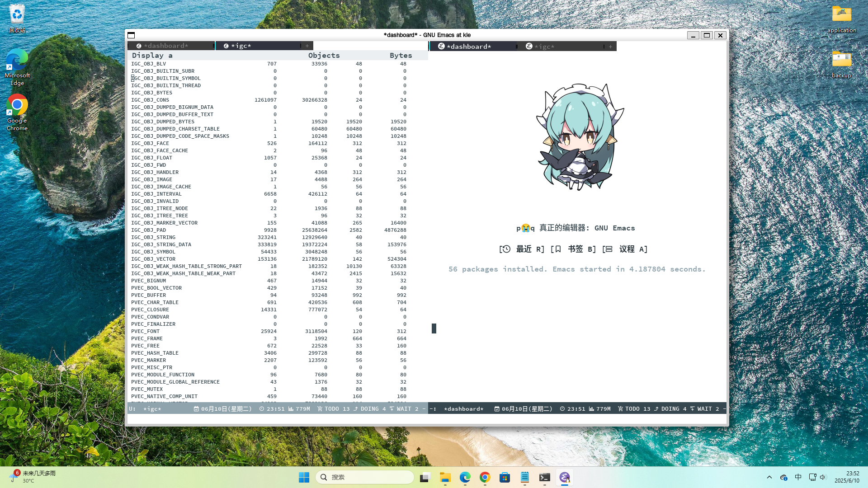Click IGC_OBJ_WEAK_HASH_TABLE_STRONG_PART entry
This screenshot has width=868, height=488.
186,266
